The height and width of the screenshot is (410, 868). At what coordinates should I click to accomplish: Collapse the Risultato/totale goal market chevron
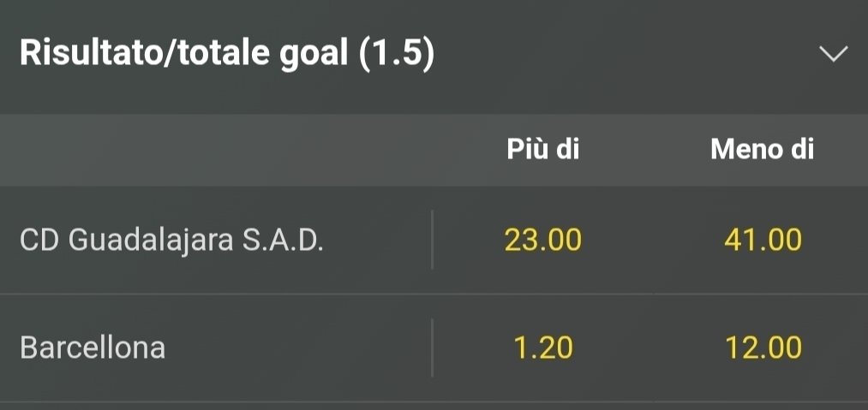[x=833, y=55]
